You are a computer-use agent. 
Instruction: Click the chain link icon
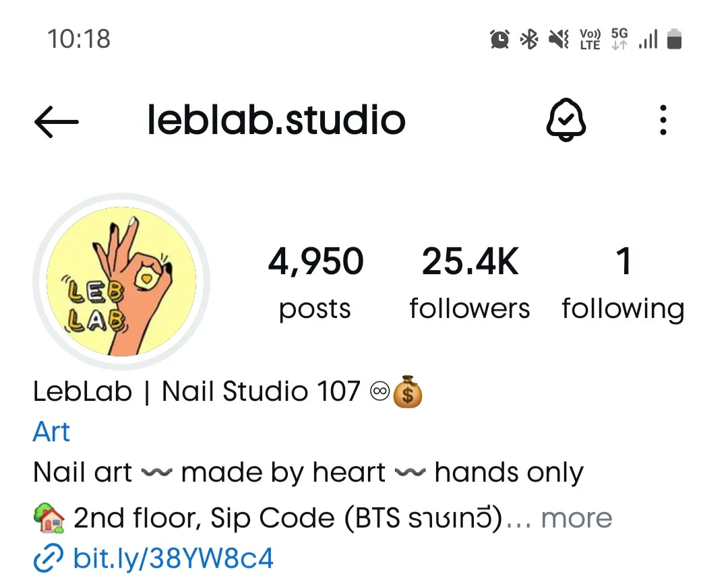49,558
